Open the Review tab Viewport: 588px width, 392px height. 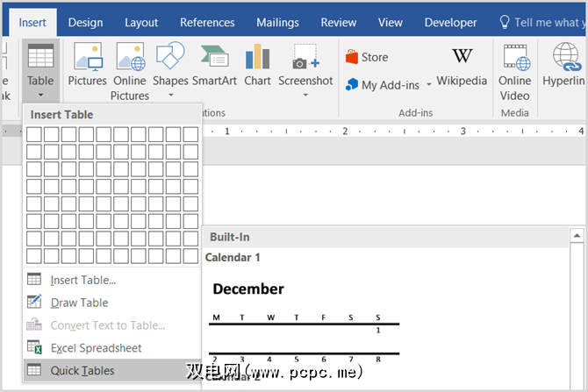[x=339, y=23]
